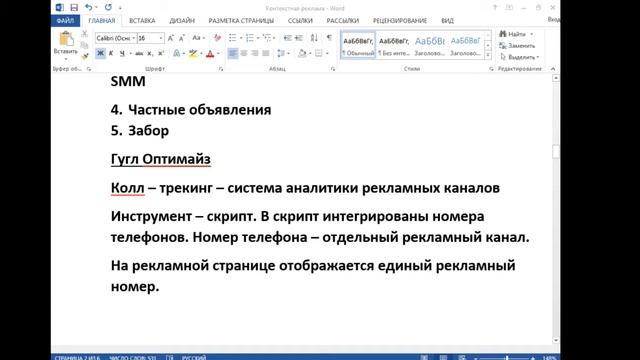Image resolution: width=640 pixels, height=360 pixels.
Task: Open Font dialog launcher in Шрифт group
Action: tap(221, 69)
